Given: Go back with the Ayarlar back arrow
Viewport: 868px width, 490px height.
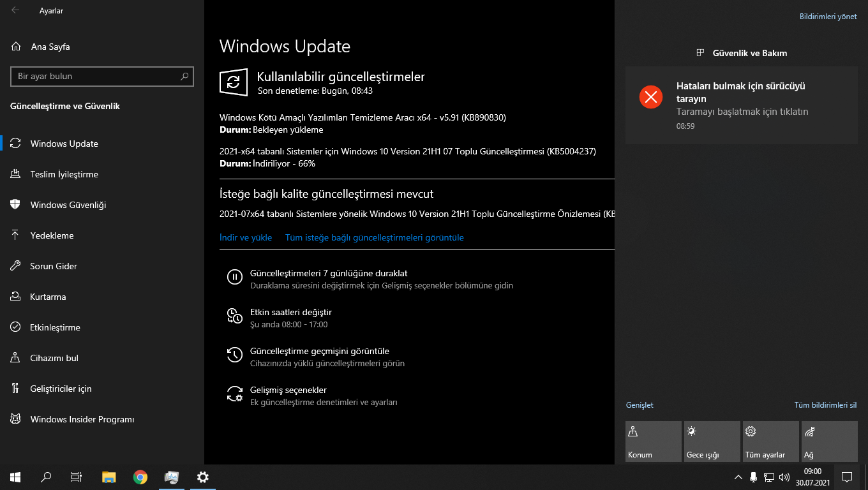Looking at the screenshot, I should [15, 11].
